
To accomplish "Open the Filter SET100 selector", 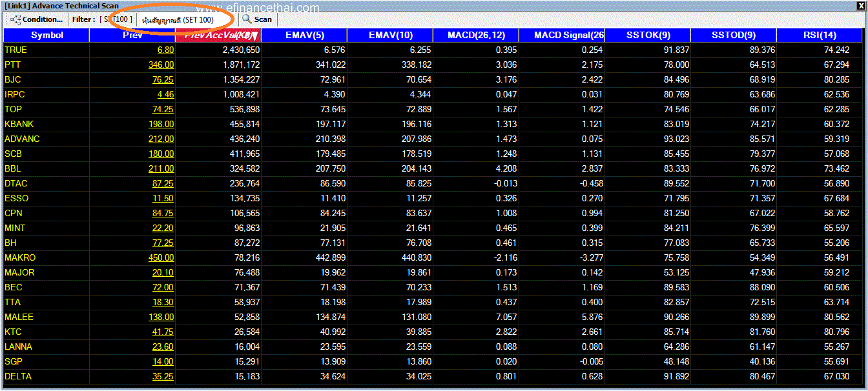I will click(x=102, y=19).
